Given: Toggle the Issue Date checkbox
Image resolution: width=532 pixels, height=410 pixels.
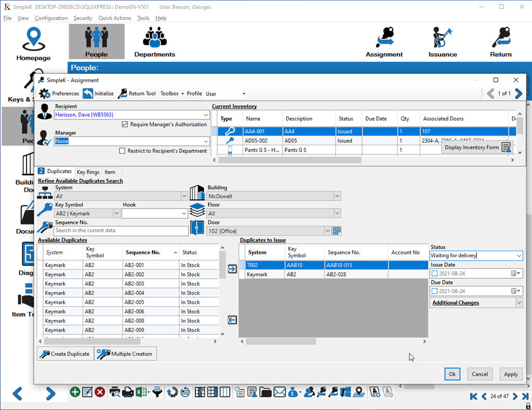Looking at the screenshot, I should 435,273.
